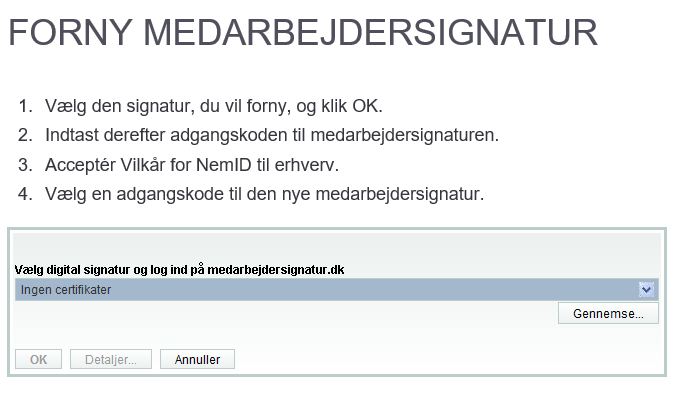The width and height of the screenshot is (682, 406).
Task: Click the list number '3.' marker
Action: pos(26,165)
